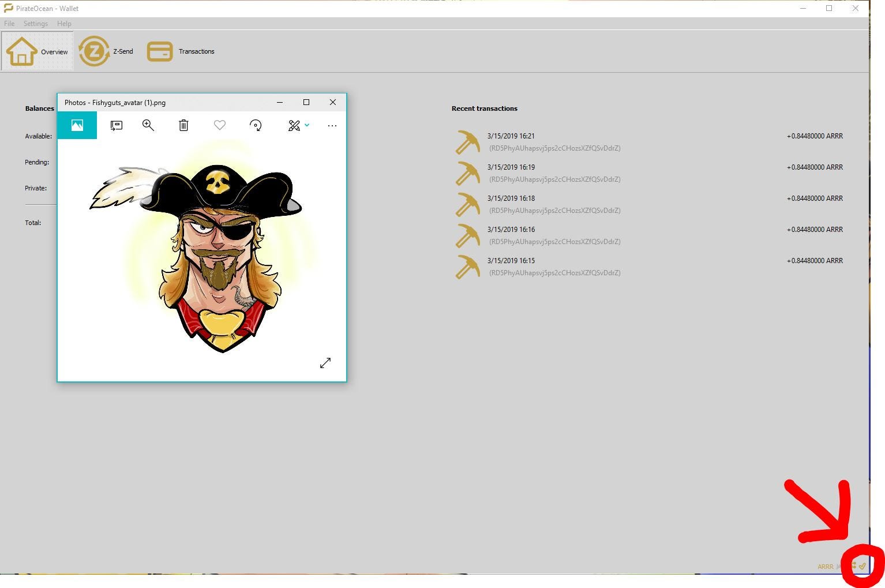
Task: Click the circled wallet sync checkmark icon
Action: 862,566
